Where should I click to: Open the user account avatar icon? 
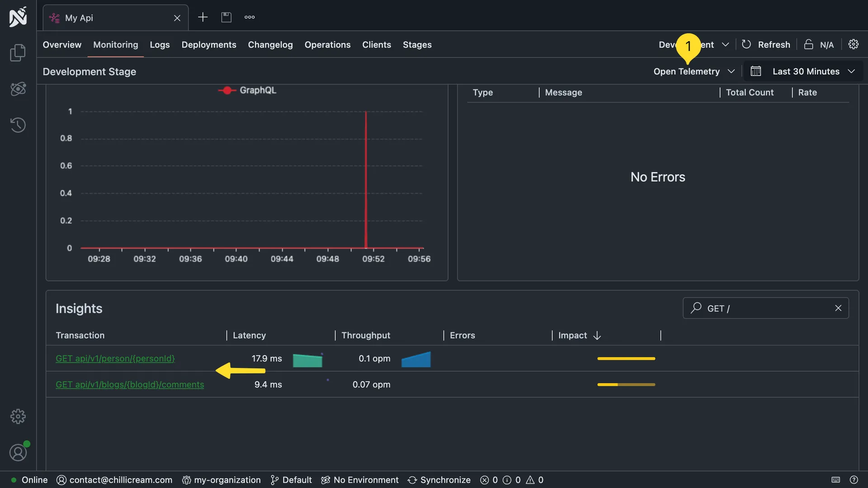(x=18, y=452)
